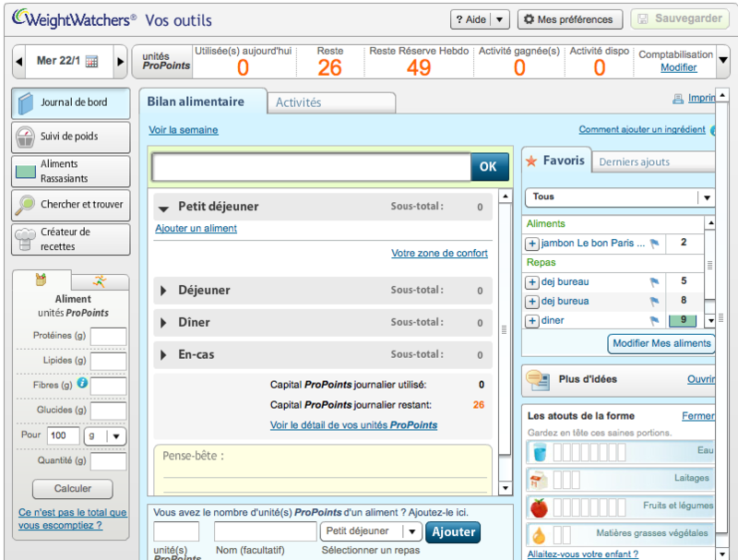738x560 pixels.
Task: Click flag icon next to dej bureau
Action: click(x=654, y=282)
